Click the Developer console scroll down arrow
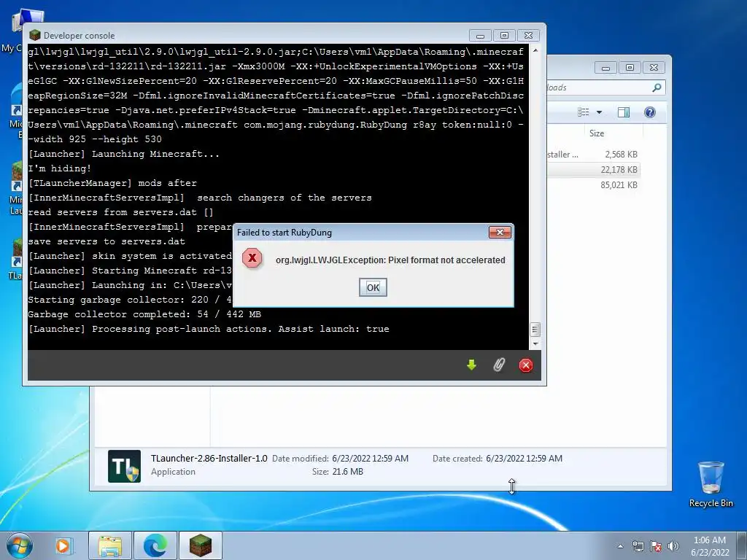This screenshot has width=747, height=560. (535, 343)
